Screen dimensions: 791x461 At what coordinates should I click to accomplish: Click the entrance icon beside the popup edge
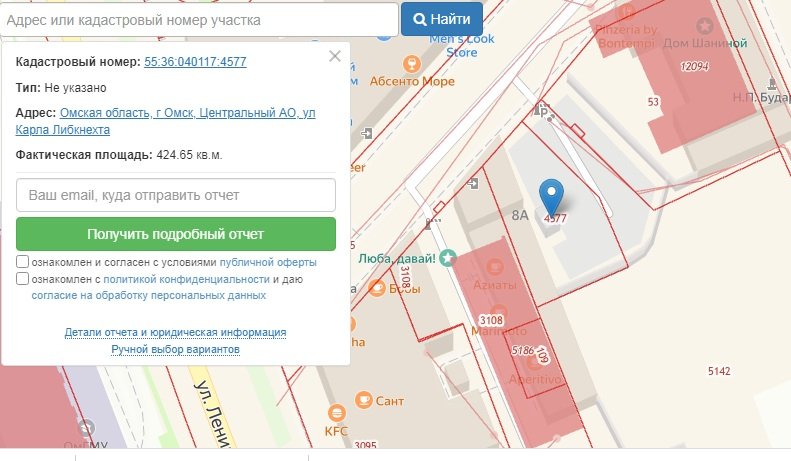(x=367, y=134)
